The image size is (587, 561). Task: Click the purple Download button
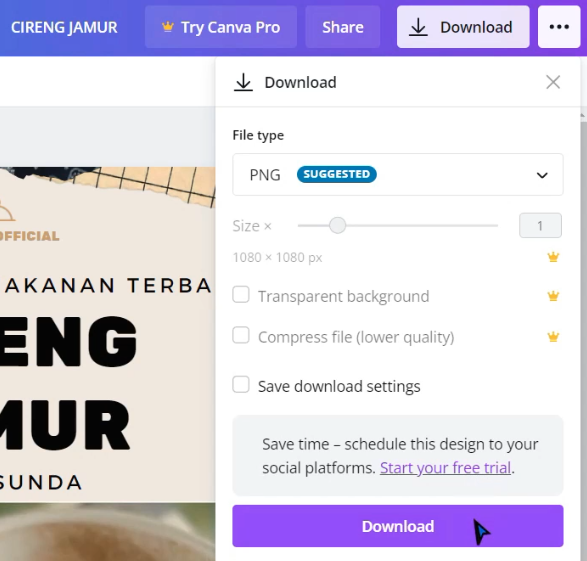click(x=398, y=526)
